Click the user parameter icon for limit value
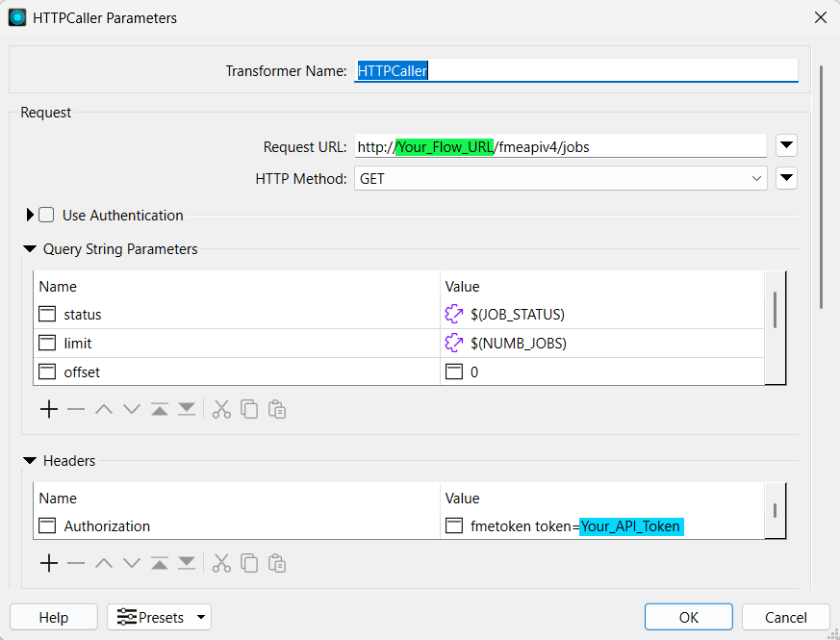This screenshot has width=840, height=640. 454,343
